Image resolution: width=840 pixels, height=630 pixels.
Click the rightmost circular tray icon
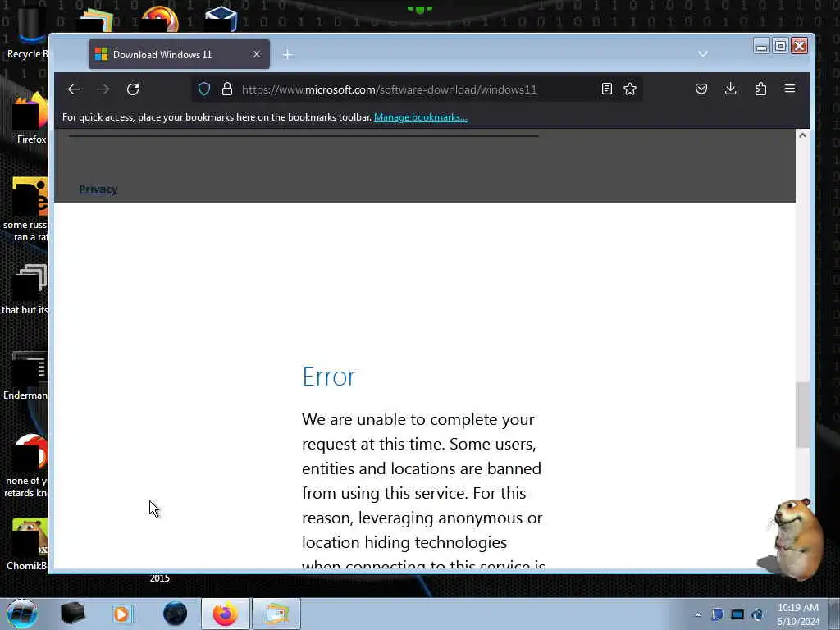(757, 614)
